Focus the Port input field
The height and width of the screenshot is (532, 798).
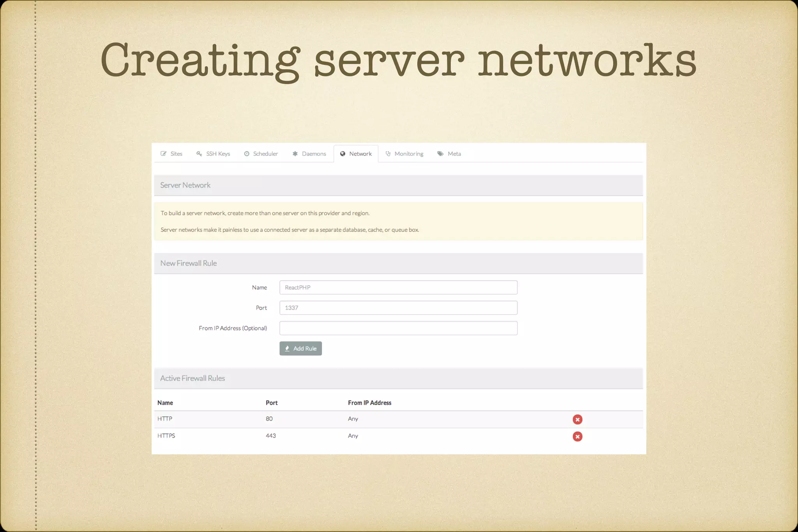pos(398,308)
